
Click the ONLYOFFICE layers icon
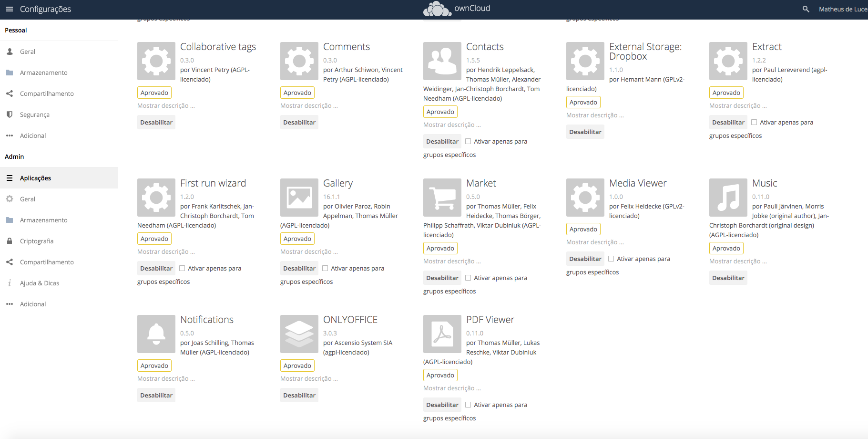coord(299,334)
